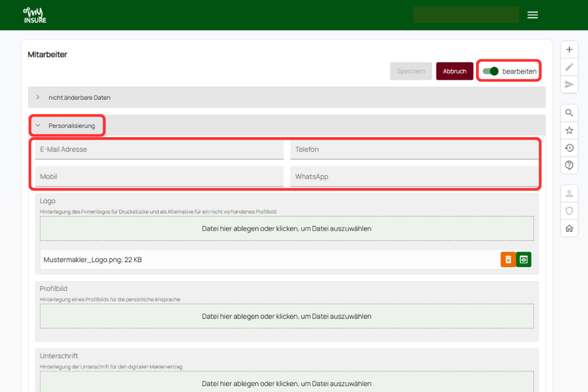Click the person profile icon in sidebar
The image size is (588, 392).
pos(569,193)
